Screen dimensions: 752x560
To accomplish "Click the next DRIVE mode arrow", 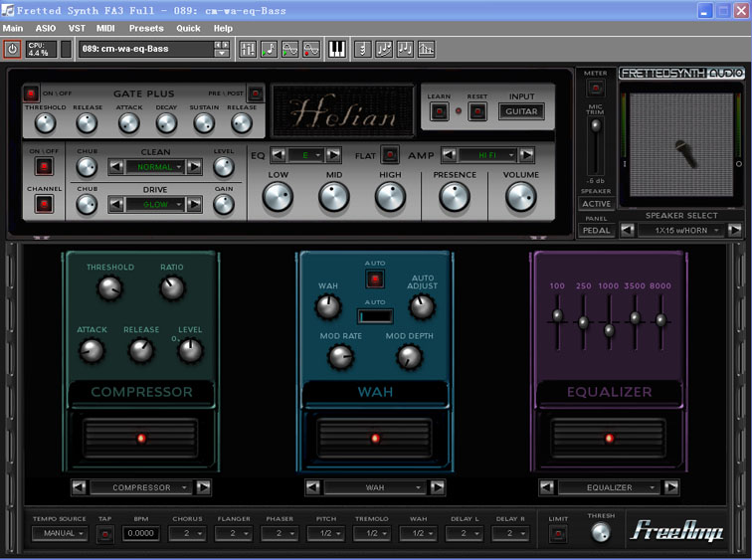I will [194, 205].
